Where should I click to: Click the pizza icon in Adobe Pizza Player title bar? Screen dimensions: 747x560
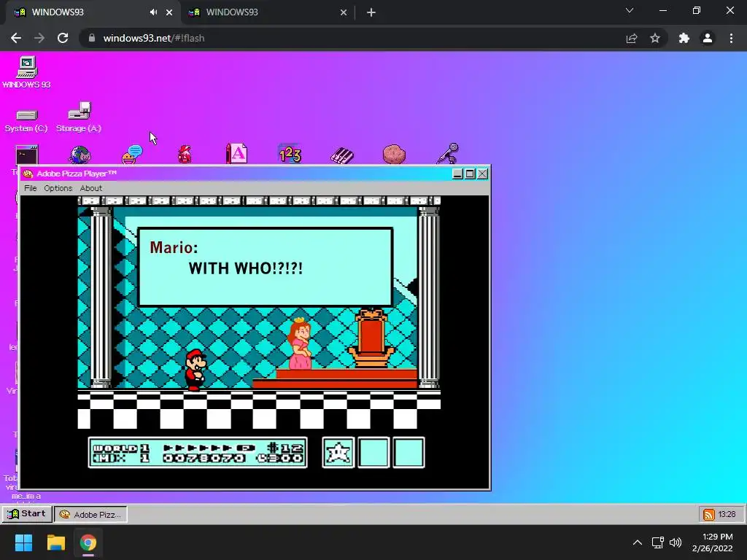[x=28, y=174]
